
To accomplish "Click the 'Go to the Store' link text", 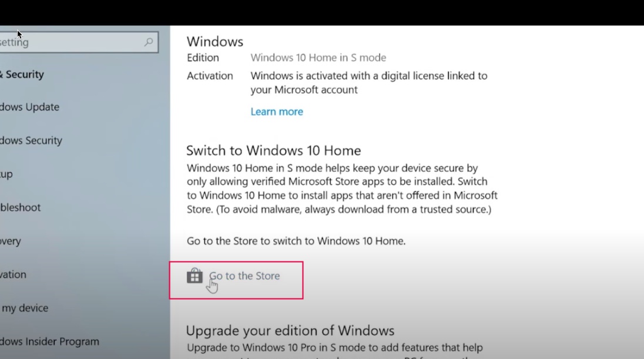I will 244,276.
